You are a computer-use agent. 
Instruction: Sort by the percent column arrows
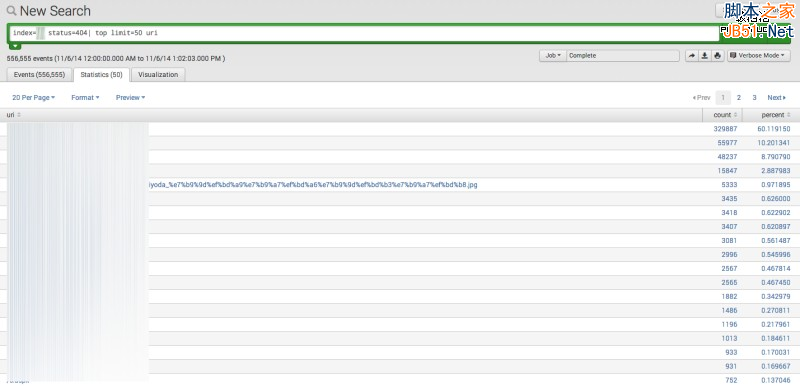point(789,115)
